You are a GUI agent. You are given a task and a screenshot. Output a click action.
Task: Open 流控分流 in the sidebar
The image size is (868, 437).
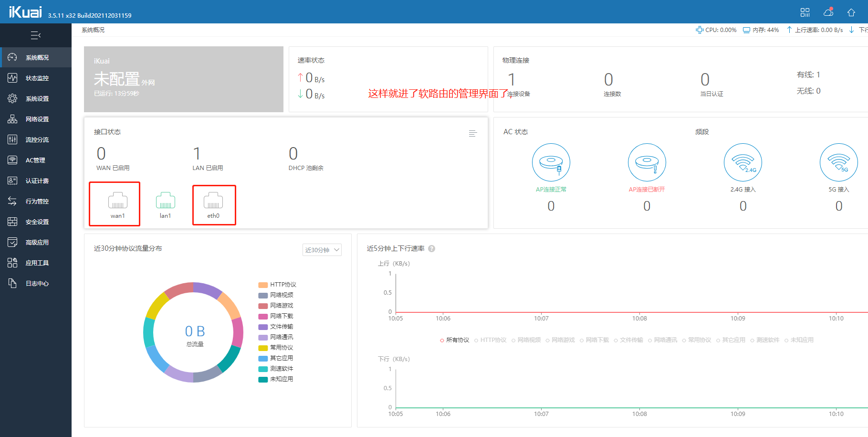36,139
